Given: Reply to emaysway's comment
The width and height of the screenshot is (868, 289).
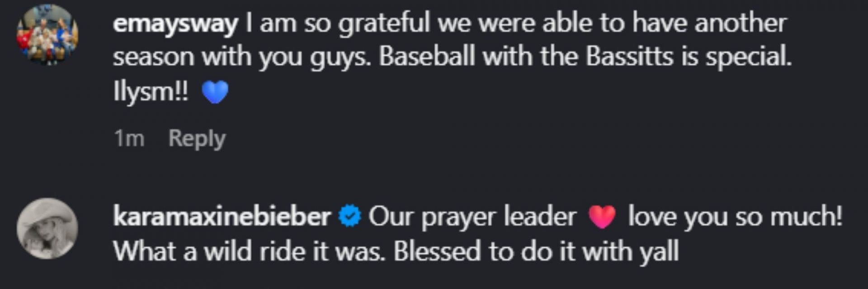Looking at the screenshot, I should click(197, 138).
